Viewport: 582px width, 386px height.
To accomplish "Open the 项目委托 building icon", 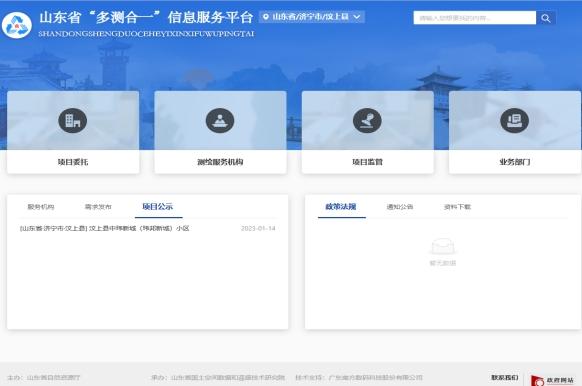I will click(73, 121).
